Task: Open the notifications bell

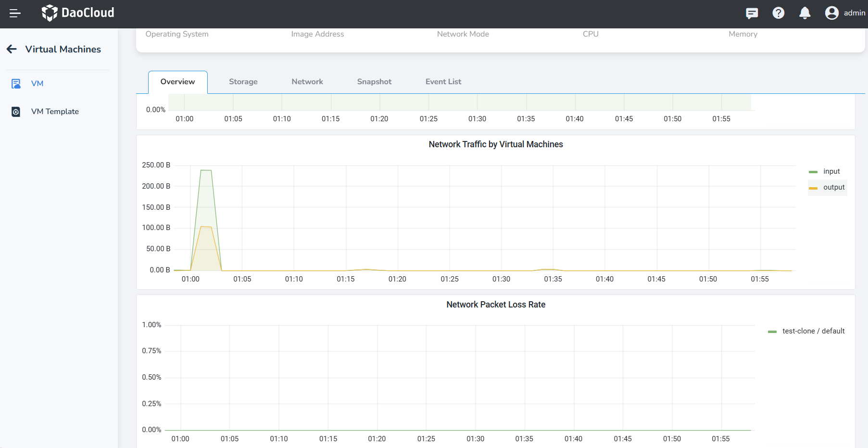Action: [805, 13]
